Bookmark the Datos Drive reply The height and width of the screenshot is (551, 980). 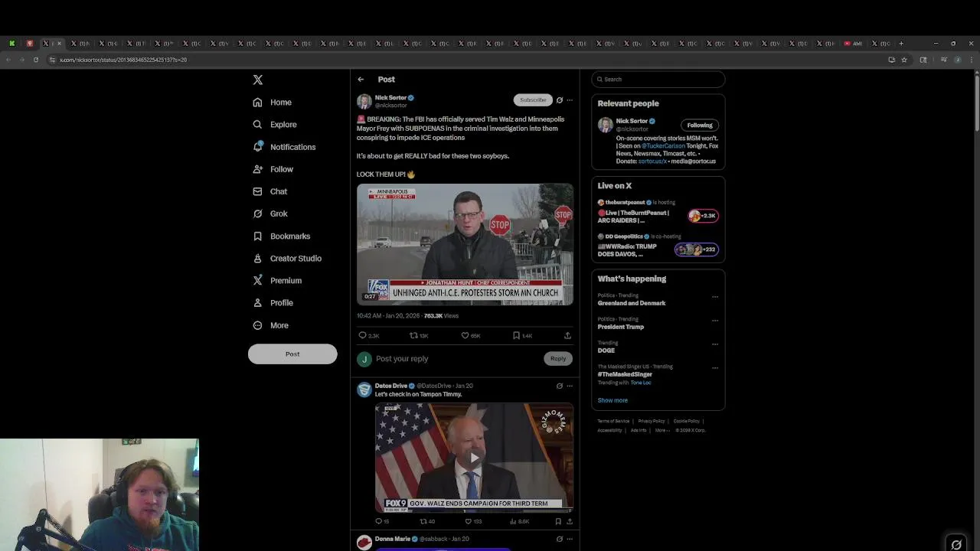[558, 522]
